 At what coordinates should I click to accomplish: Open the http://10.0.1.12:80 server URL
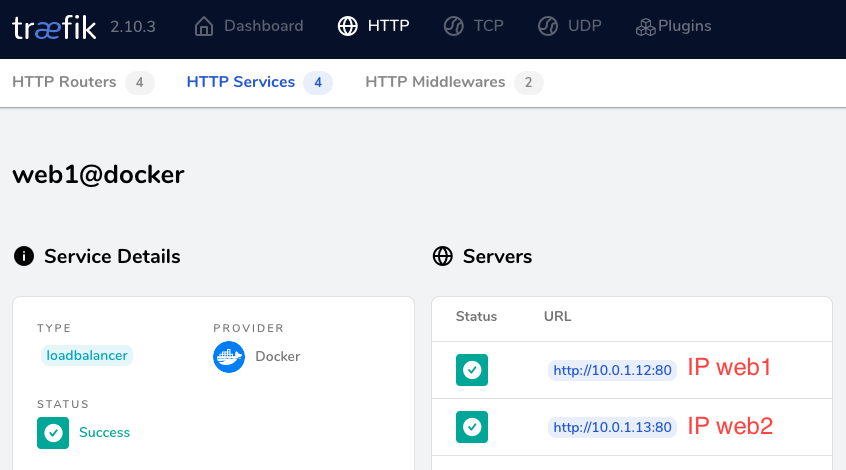tap(612, 370)
